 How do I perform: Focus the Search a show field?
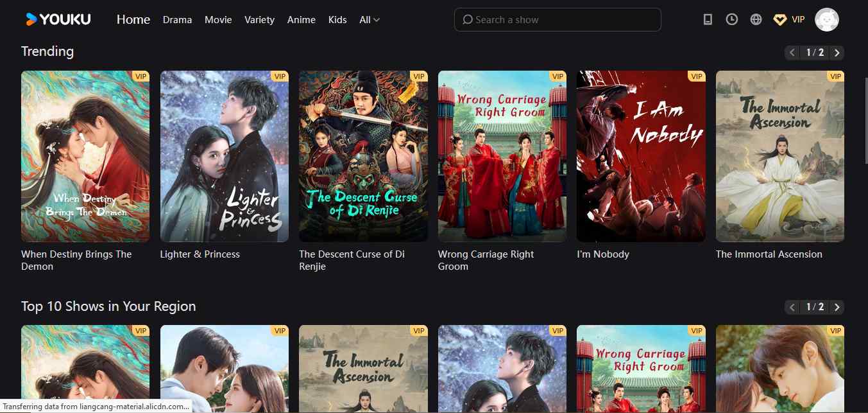[x=557, y=19]
